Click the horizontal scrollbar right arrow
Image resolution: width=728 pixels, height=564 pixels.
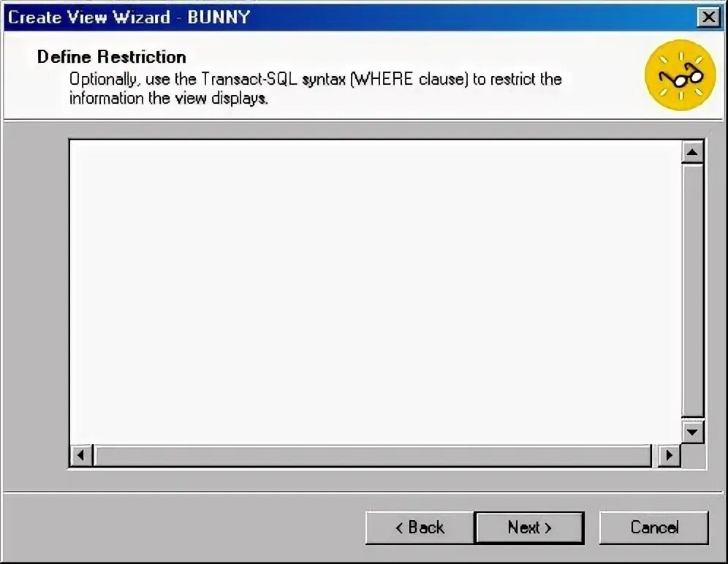click(x=669, y=455)
